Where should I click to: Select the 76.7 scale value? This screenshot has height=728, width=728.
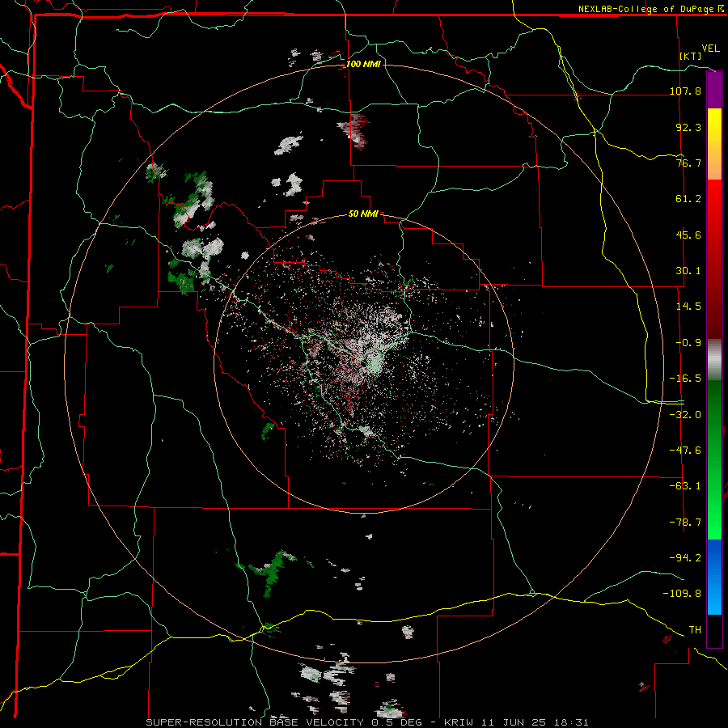pyautogui.click(x=688, y=163)
